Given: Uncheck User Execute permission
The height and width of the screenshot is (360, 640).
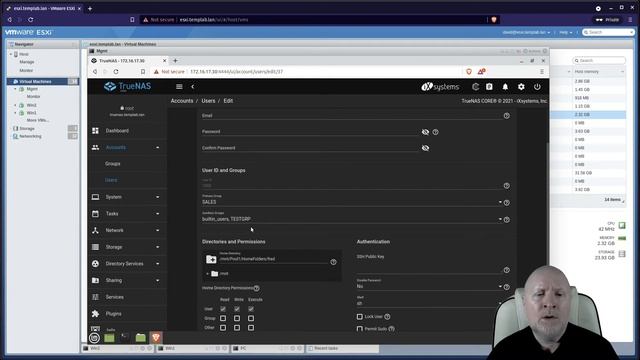Looking at the screenshot, I should click(251, 309).
